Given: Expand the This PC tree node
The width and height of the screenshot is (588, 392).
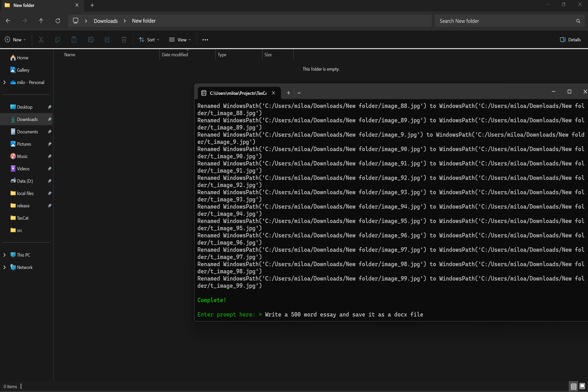Looking at the screenshot, I should 5,255.
